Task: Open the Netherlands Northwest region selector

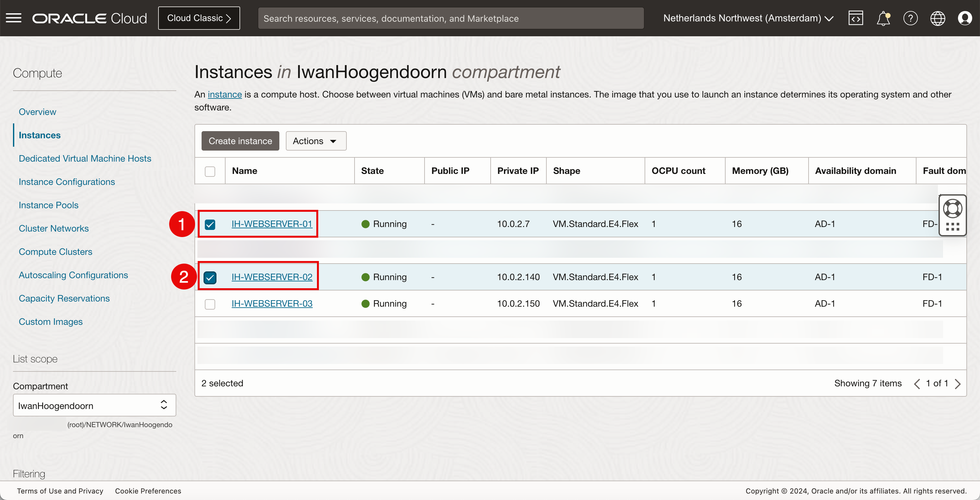Action: (748, 18)
